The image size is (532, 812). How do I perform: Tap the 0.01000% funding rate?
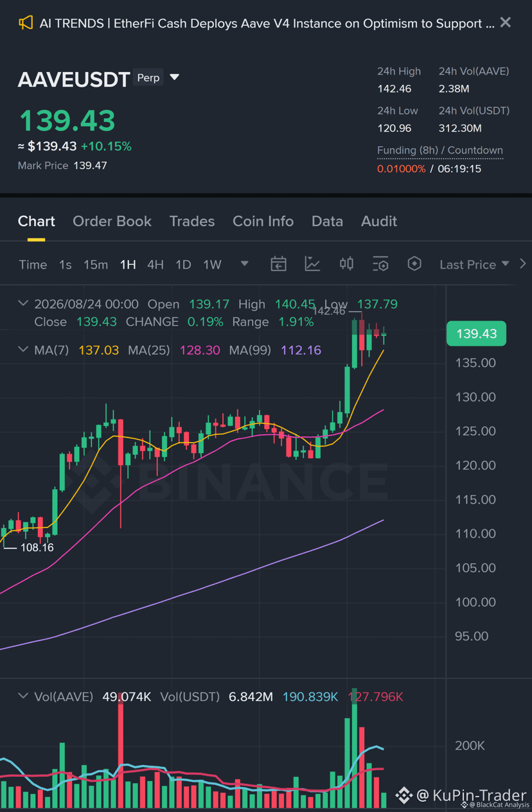tap(402, 168)
